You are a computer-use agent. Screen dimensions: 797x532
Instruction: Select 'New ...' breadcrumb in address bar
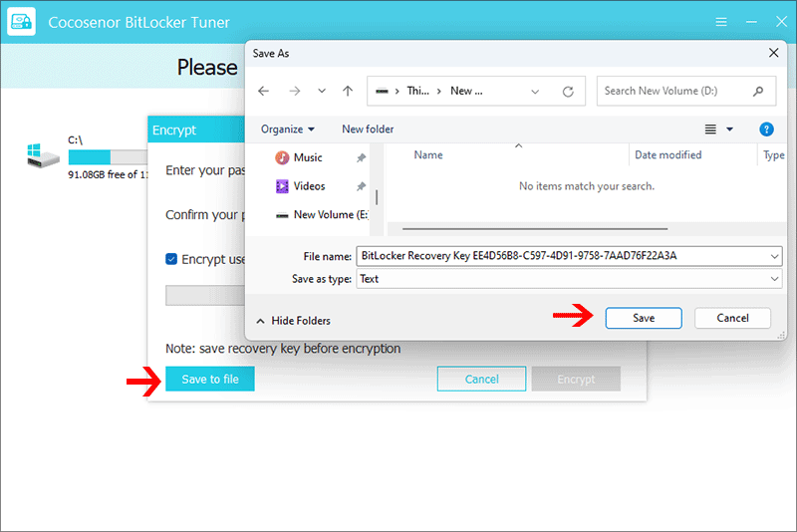[466, 91]
